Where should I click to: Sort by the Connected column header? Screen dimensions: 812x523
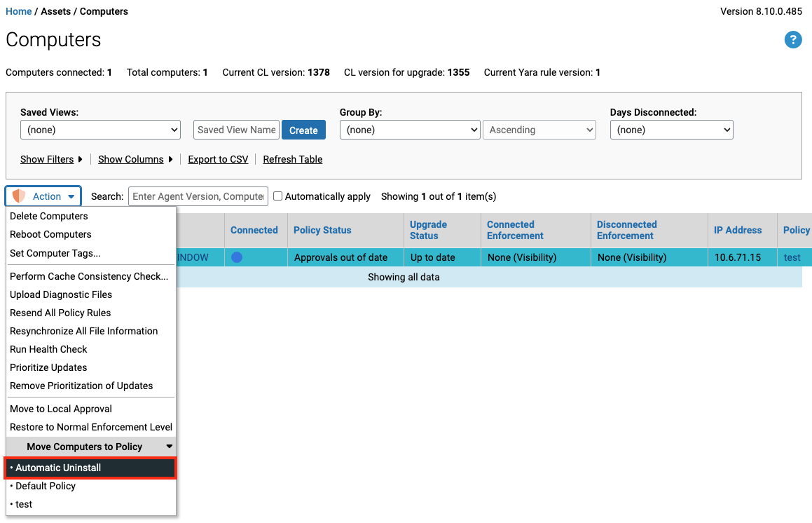coord(254,230)
